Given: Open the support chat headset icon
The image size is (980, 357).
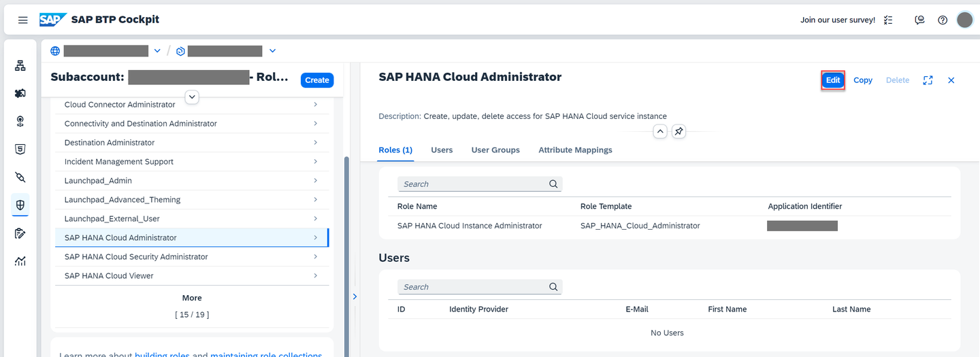Looking at the screenshot, I should (x=920, y=20).
